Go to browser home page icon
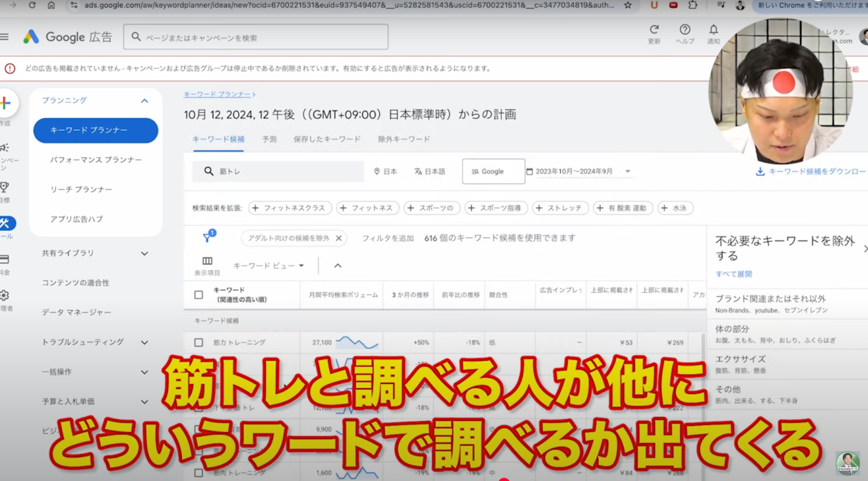 coord(51,5)
